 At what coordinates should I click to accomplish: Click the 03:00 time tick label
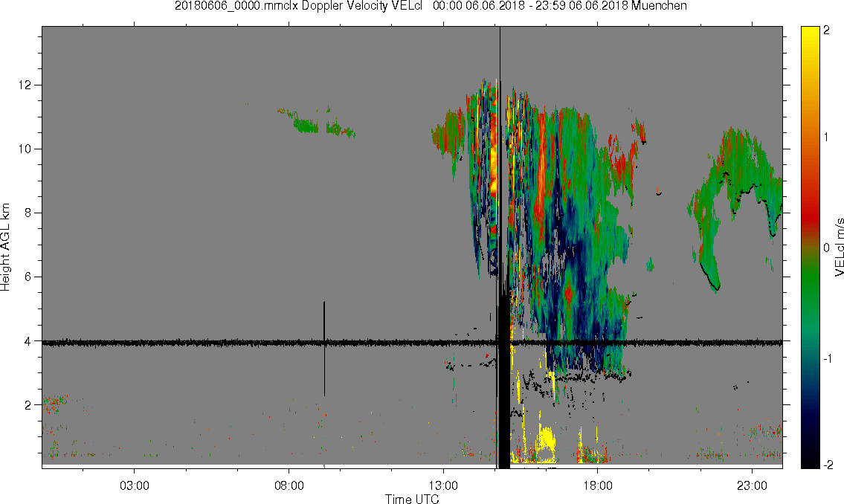[x=134, y=486]
